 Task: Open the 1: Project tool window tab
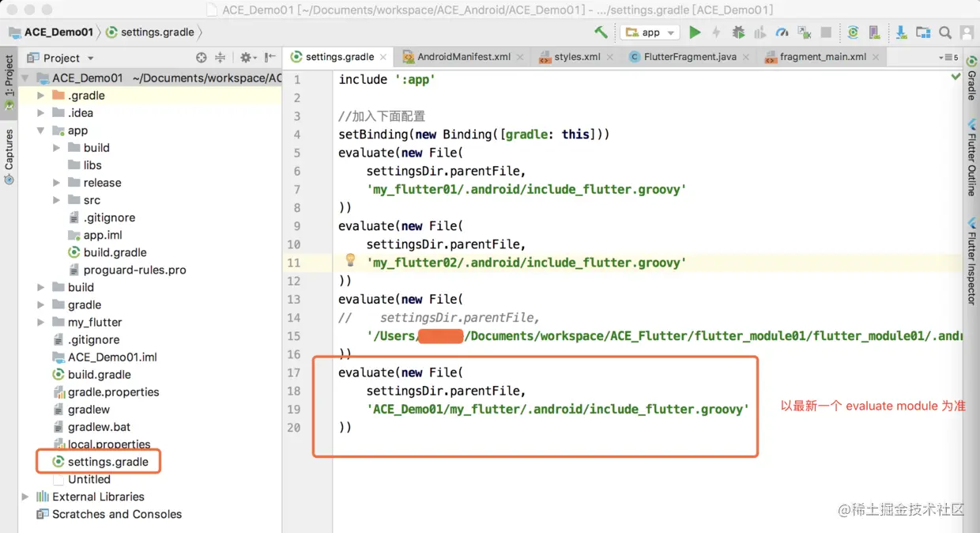(9, 82)
